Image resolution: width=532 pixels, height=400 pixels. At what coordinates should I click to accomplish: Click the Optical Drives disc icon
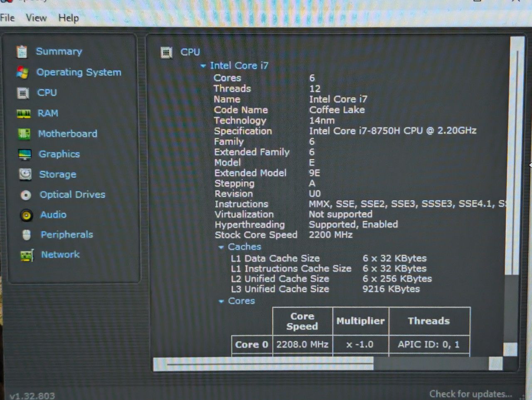pyautogui.click(x=26, y=195)
